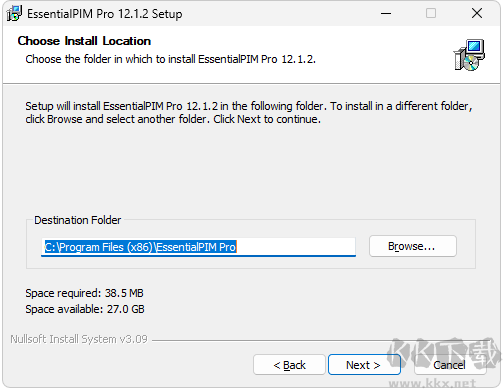
Task: Close the EssentialPIM Pro Setup window
Action: 477,13
